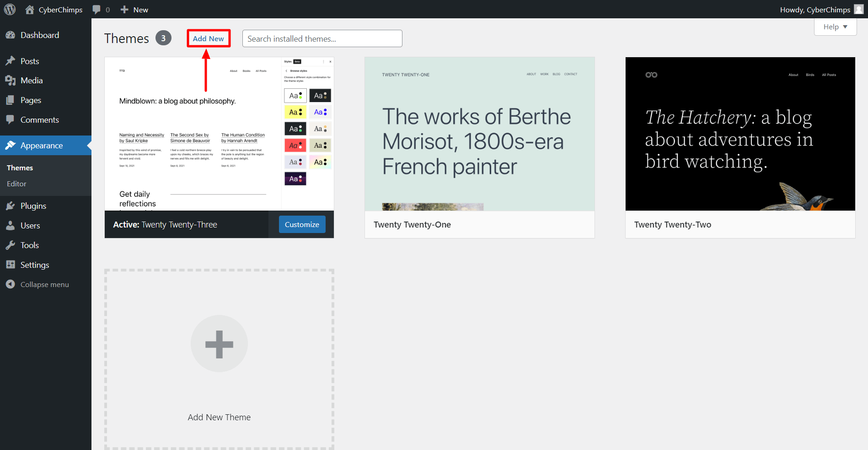The height and width of the screenshot is (450, 868).
Task: Click the Howdy CyberChimps account link
Action: point(815,9)
